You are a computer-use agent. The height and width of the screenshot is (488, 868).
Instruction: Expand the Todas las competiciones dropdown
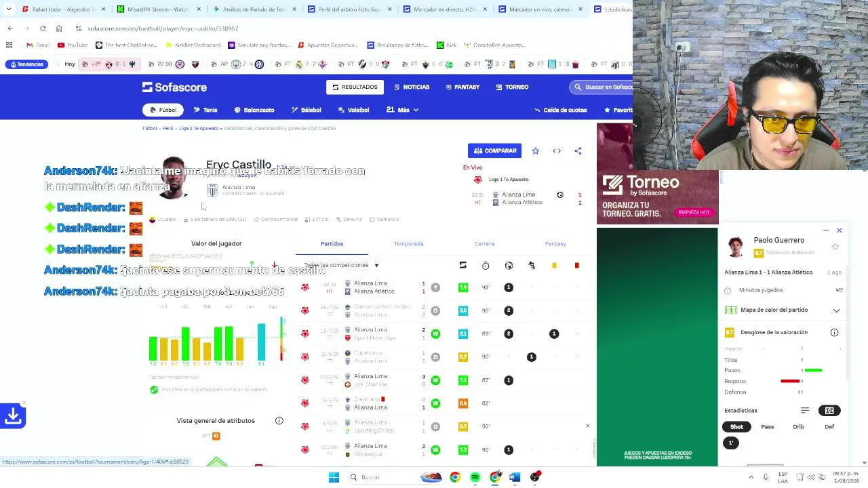pyautogui.click(x=341, y=265)
